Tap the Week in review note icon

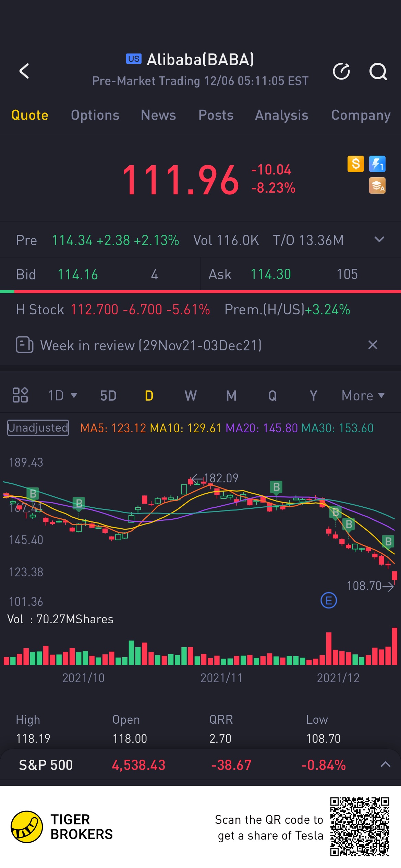25,345
